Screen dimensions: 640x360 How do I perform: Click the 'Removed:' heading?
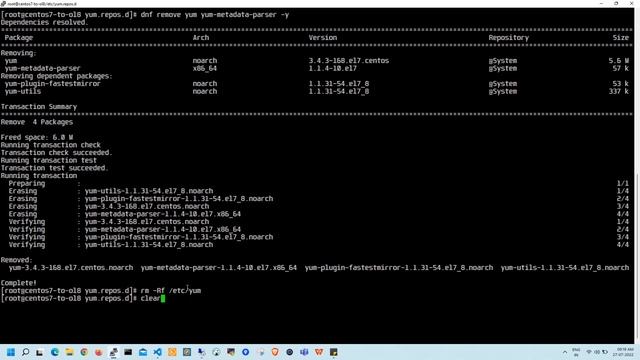pos(16,260)
